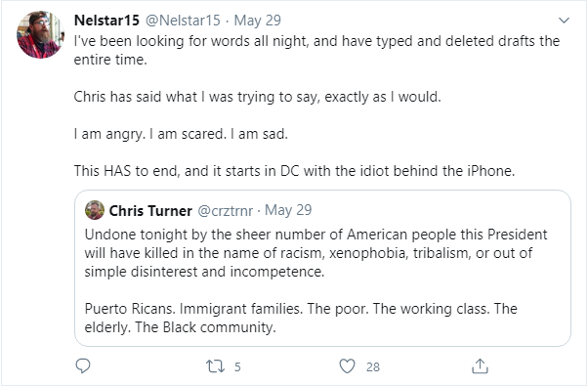Open the share tweet icon

480,366
